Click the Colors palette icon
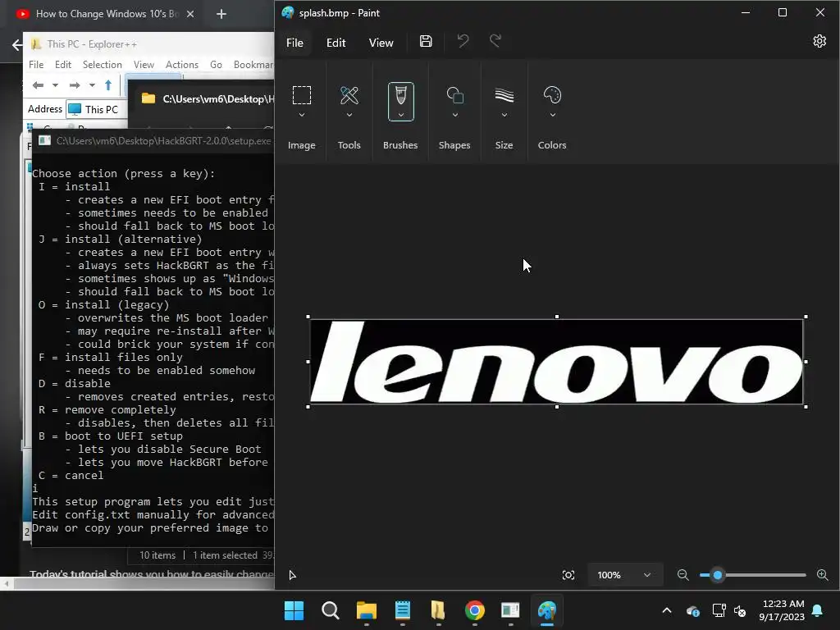This screenshot has height=630, width=840. (x=552, y=95)
